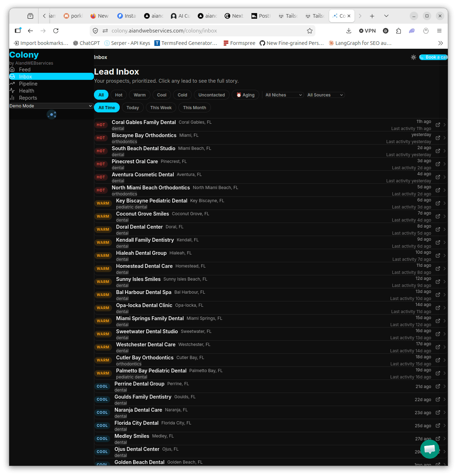Viewport: 457px width, 476px height.
Task: Select the This Week time filter tab
Action: tap(161, 107)
